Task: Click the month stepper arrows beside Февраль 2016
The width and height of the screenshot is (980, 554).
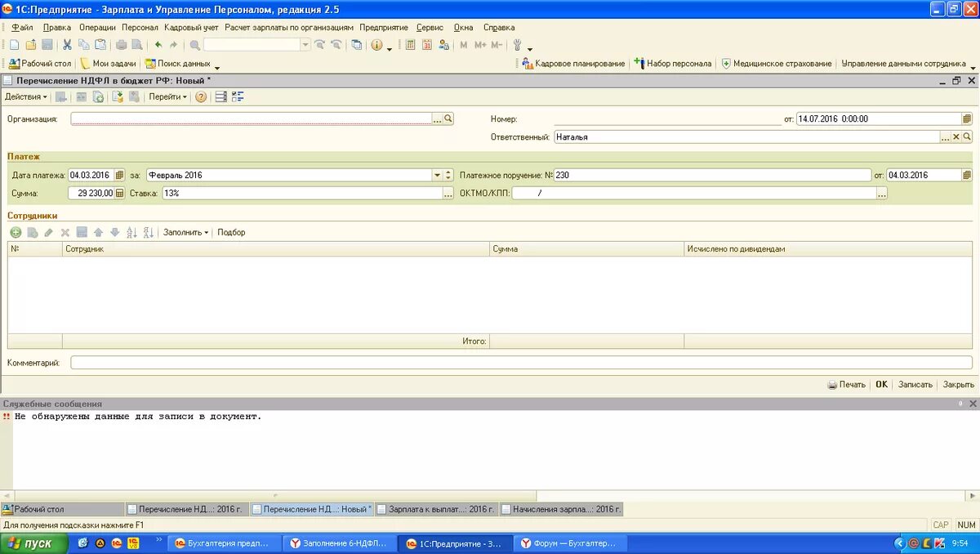Action: coord(448,175)
